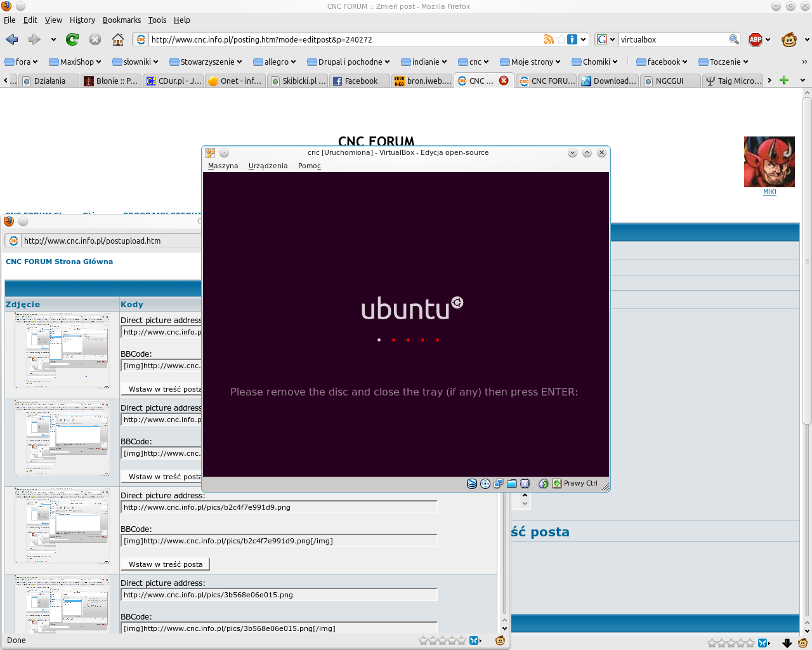Click the first uploaded screenshot thumbnail

coord(62,350)
